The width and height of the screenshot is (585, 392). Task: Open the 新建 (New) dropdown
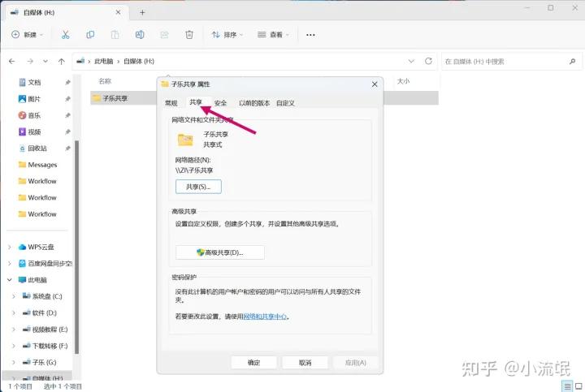[28, 35]
